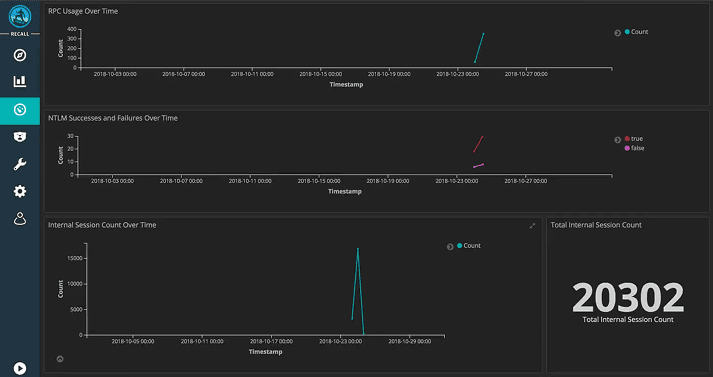Click the red NTLM success line
The width and height of the screenshot is (713, 377).
478,144
